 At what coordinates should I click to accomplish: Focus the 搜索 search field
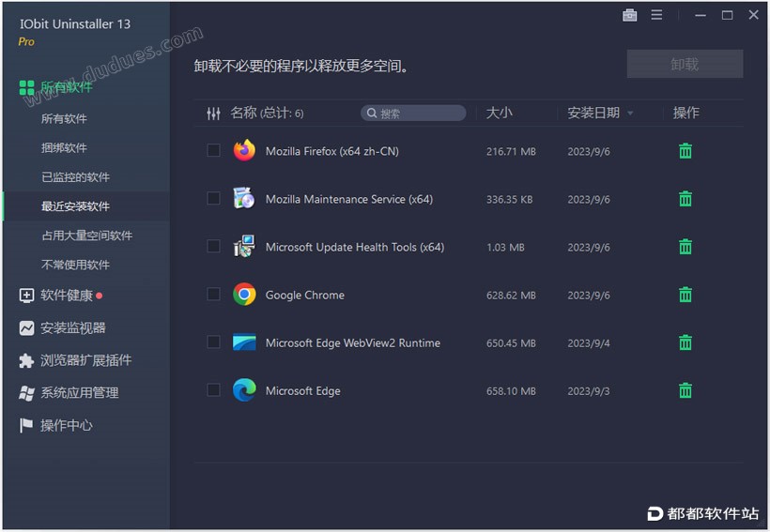click(x=413, y=114)
